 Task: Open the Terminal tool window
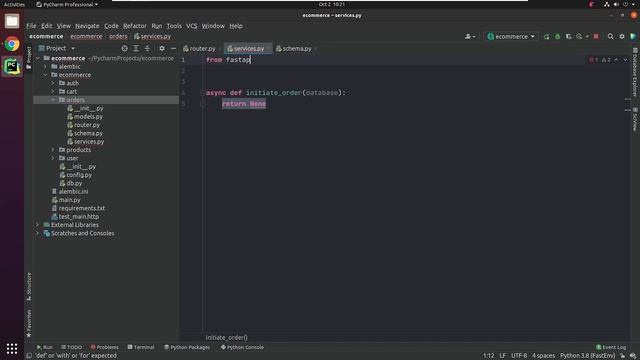141,347
